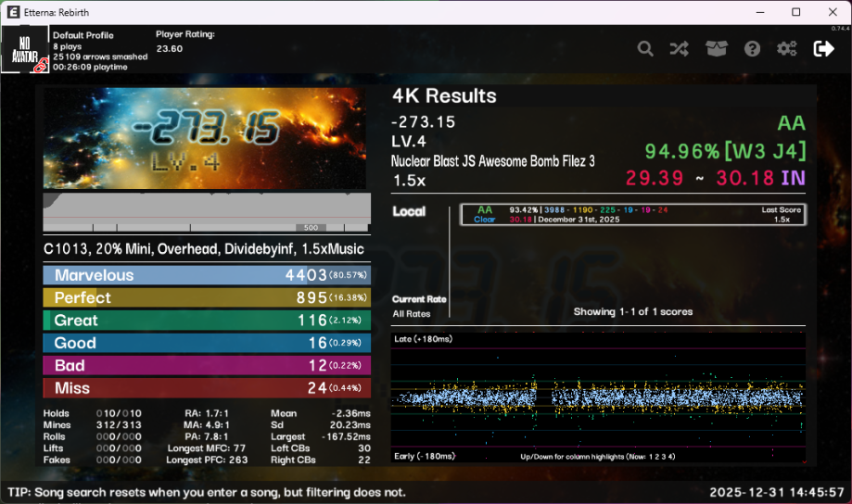Click the timing offset scatter plot
The height and width of the screenshot is (504, 852).
598,398
